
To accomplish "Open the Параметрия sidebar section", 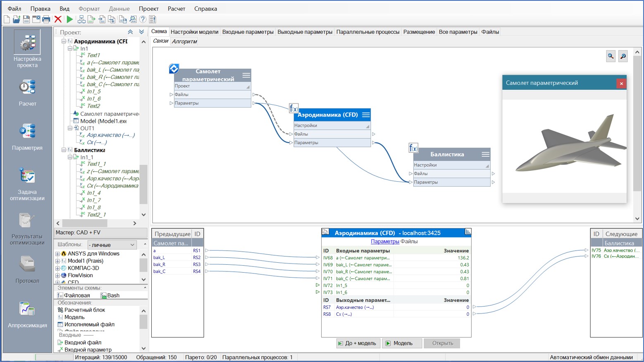I will (27, 137).
